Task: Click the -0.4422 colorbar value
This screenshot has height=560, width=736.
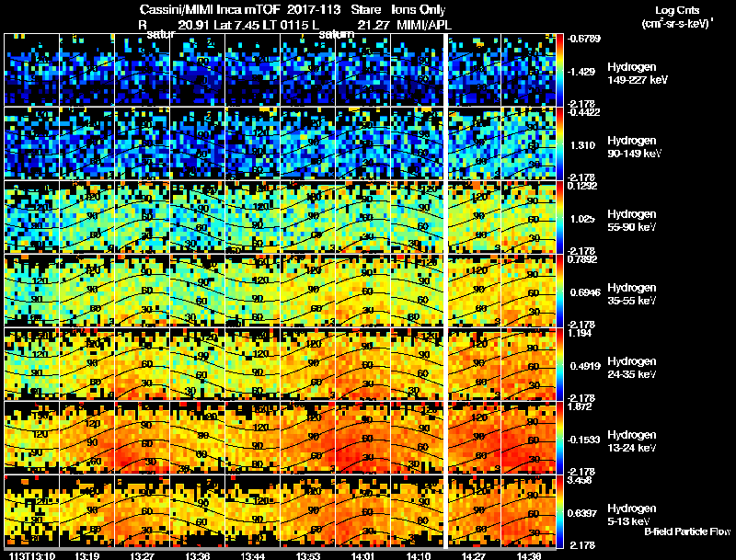Action: click(583, 112)
